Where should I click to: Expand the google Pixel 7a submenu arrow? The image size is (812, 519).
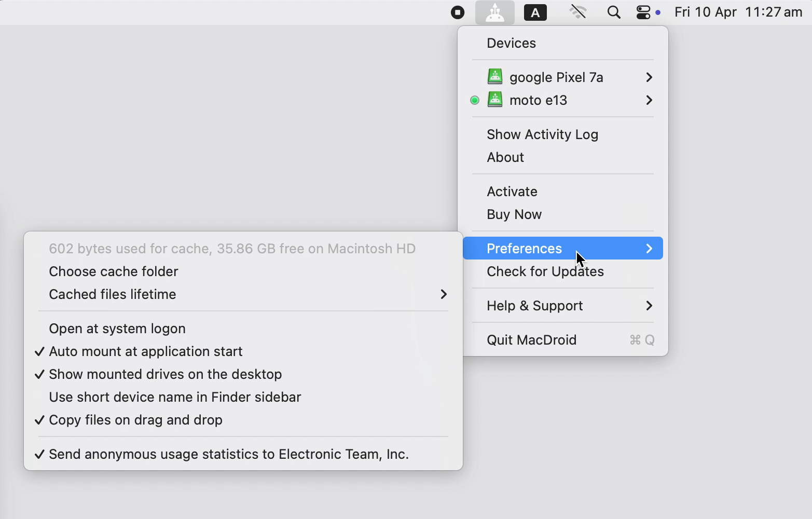(649, 77)
